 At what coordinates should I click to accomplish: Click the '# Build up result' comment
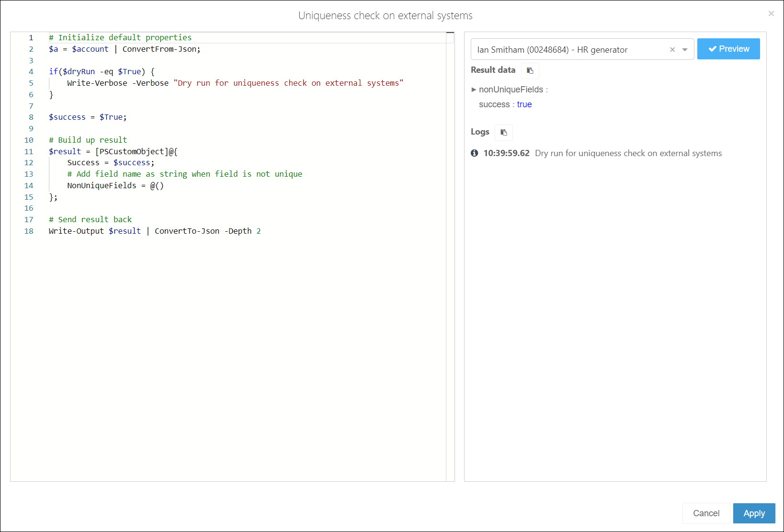point(88,140)
